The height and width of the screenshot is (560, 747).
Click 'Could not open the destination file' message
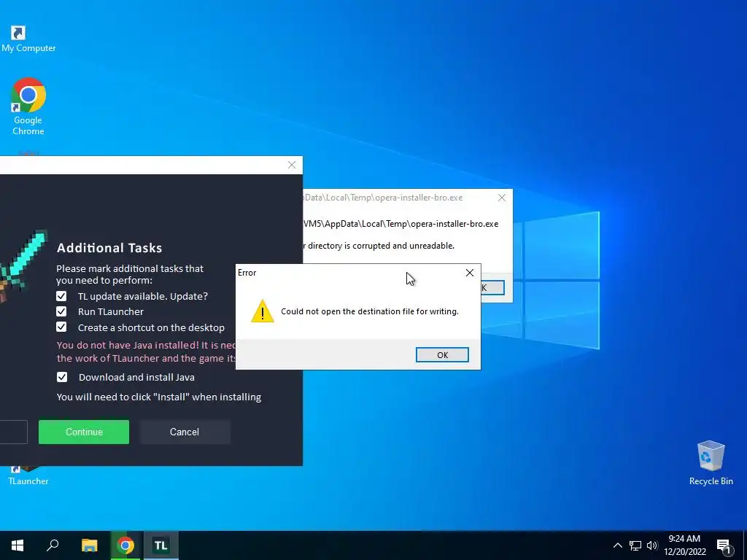pyautogui.click(x=370, y=311)
